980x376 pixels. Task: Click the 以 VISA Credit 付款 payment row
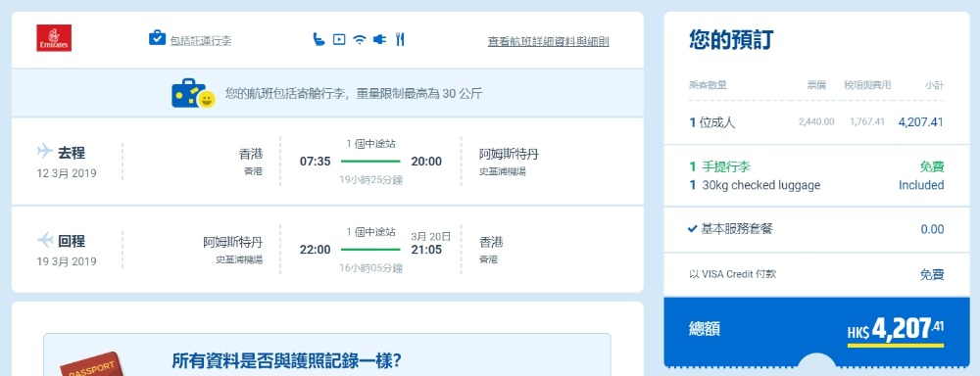point(816,274)
